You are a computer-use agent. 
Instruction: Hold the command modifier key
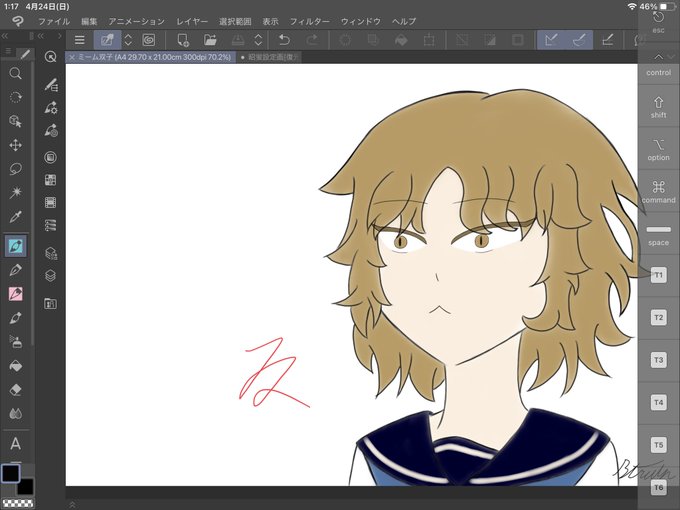658,192
